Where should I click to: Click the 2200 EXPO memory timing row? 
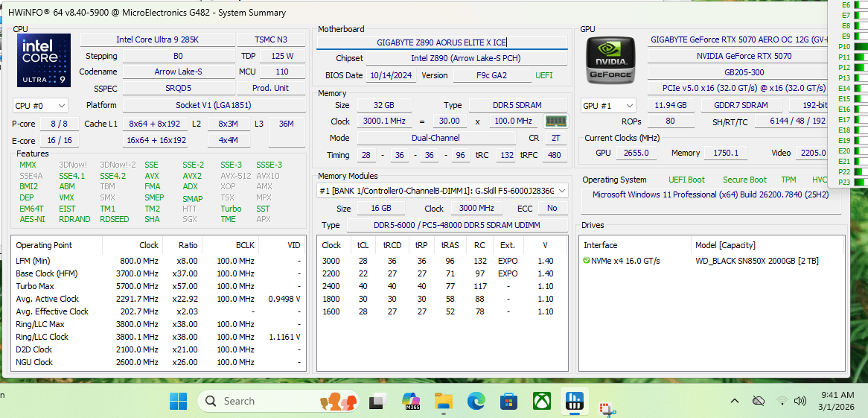tap(442, 273)
